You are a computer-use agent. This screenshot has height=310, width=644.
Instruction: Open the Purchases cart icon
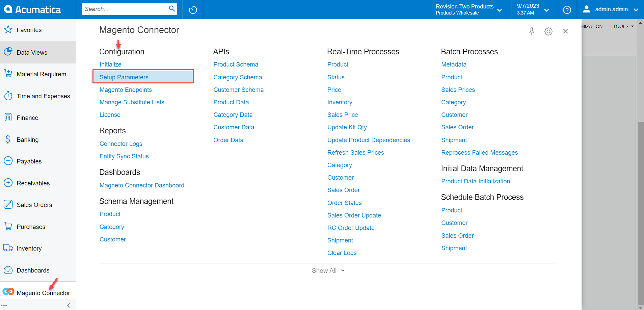(x=8, y=226)
